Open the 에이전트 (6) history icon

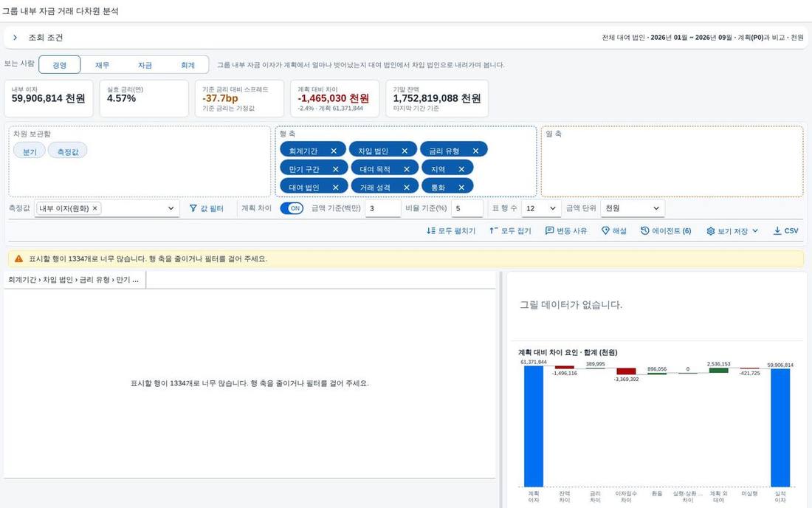point(644,231)
